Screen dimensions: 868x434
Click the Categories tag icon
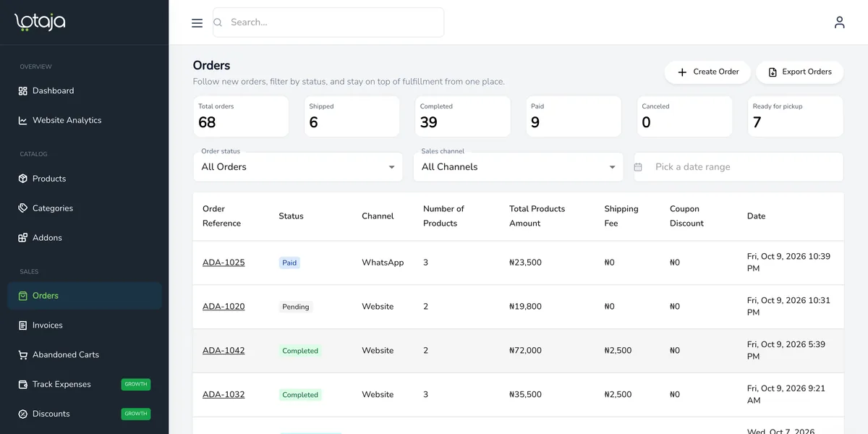[x=23, y=208]
